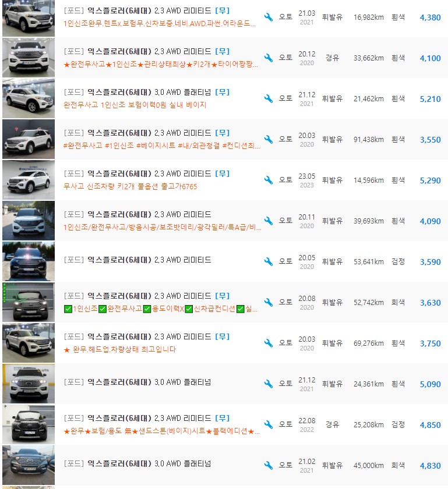The width and height of the screenshot is (448, 489).
Task: Open thumbnail of black Explorer priced 3,590
Action: pyautogui.click(x=29, y=261)
